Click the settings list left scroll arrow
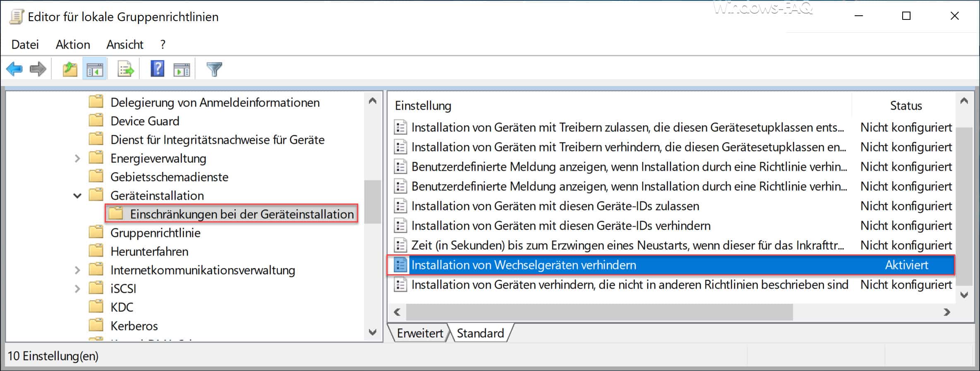This screenshot has height=371, width=980. [x=397, y=312]
